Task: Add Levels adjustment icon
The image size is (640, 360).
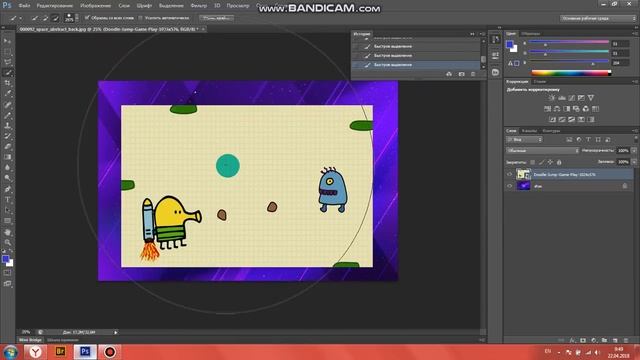Action: 562,98
